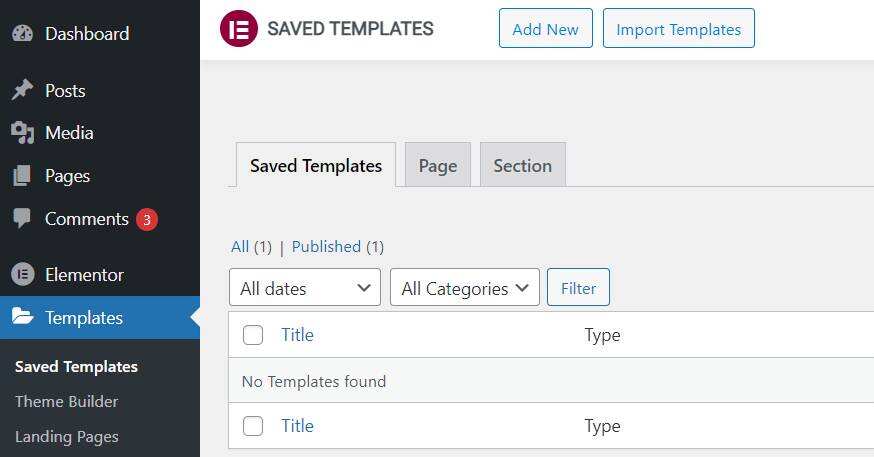Click the Filter button
Screen dimensions: 874x457
578,288
